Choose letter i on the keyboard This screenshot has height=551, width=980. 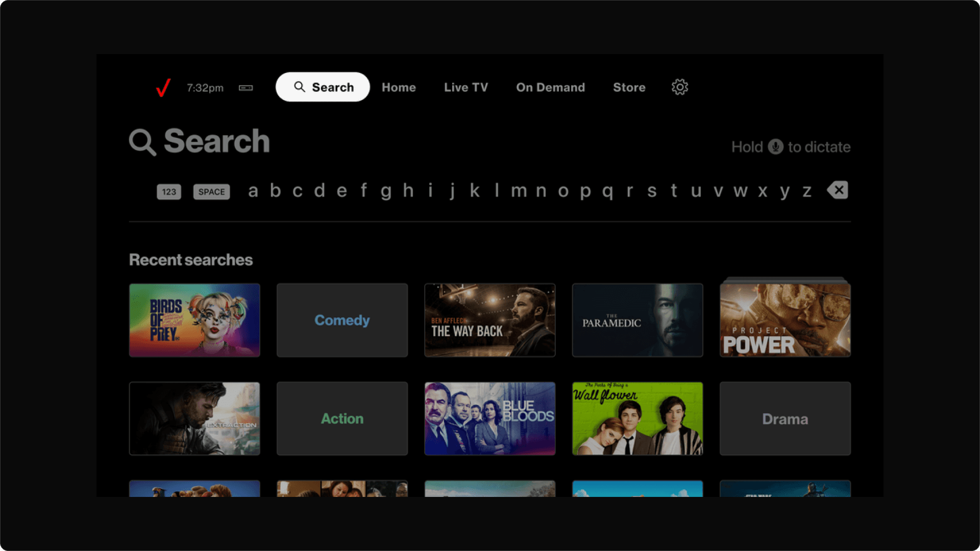tap(430, 191)
